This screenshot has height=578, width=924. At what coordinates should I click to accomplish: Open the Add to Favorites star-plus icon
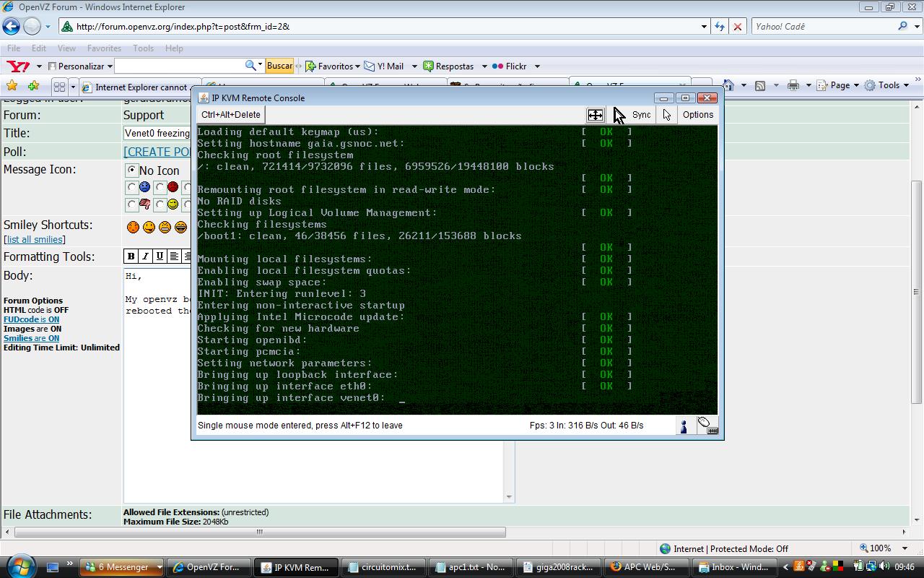pyautogui.click(x=33, y=86)
